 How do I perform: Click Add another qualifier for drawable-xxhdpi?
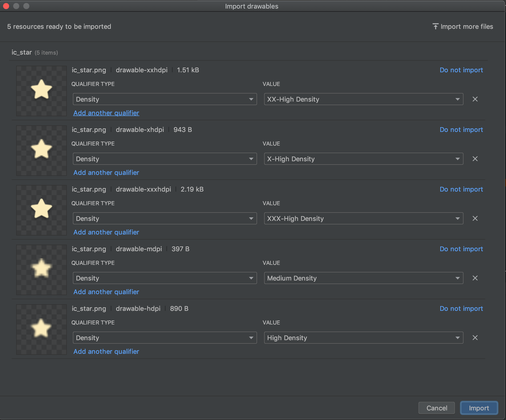pos(106,113)
